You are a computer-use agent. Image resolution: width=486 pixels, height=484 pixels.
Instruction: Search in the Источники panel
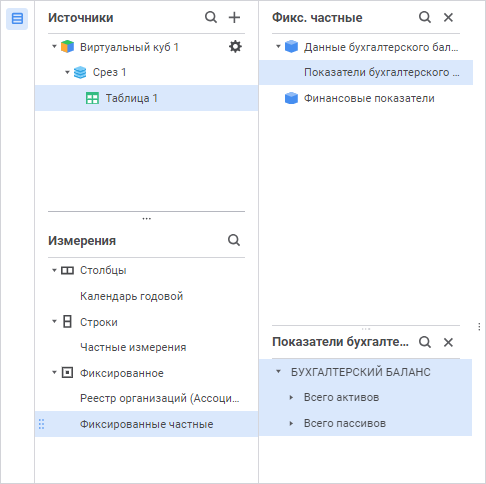pyautogui.click(x=211, y=17)
